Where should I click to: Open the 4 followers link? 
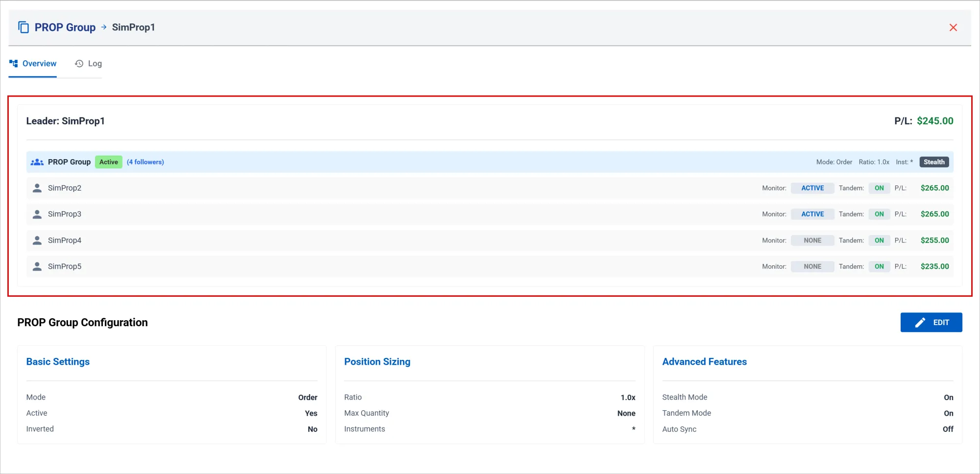coord(145,162)
